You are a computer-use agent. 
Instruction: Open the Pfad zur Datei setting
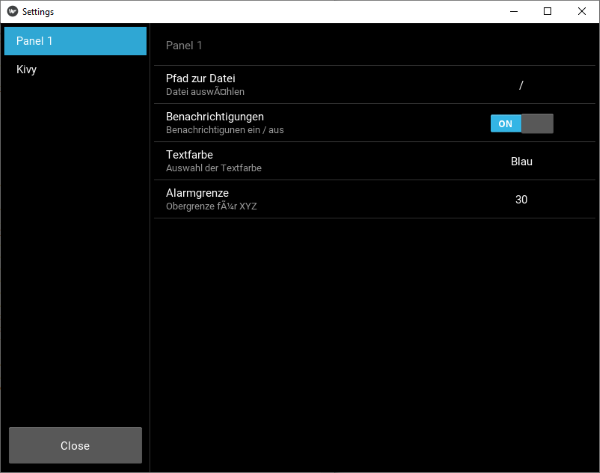pyautogui.click(x=374, y=85)
